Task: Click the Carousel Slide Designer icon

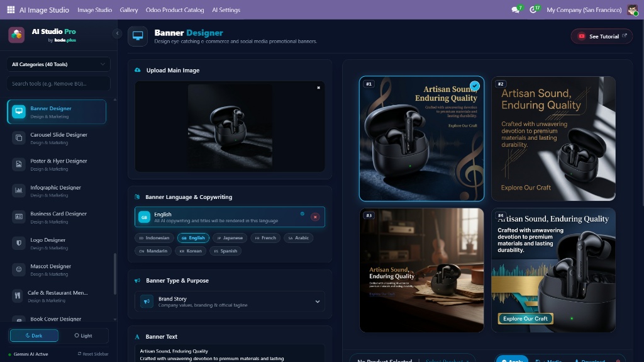Action: 18,138
